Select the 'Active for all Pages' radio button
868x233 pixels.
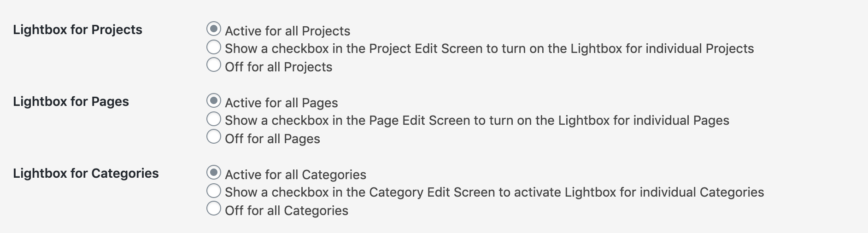tap(213, 101)
